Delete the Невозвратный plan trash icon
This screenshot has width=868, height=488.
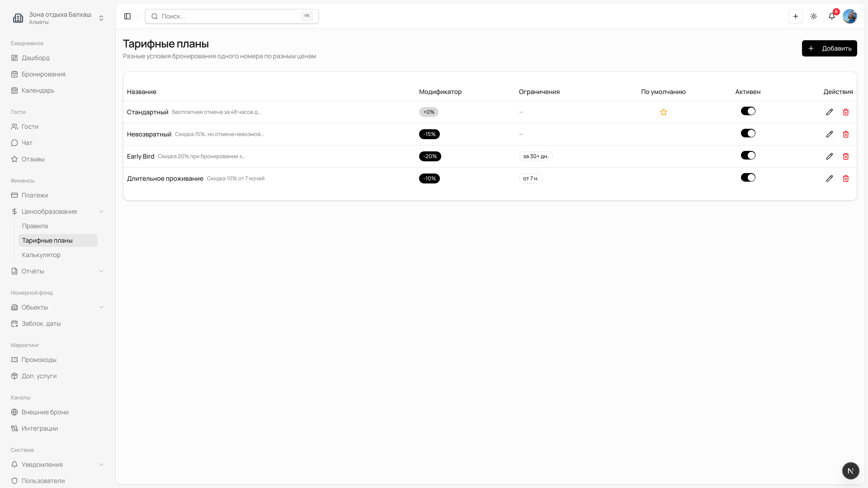[846, 134]
